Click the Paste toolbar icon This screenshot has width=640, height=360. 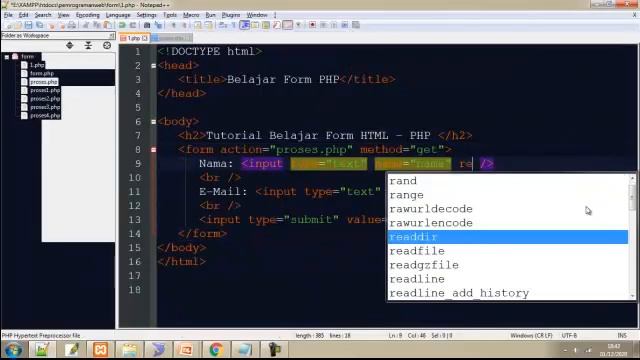[108, 25]
